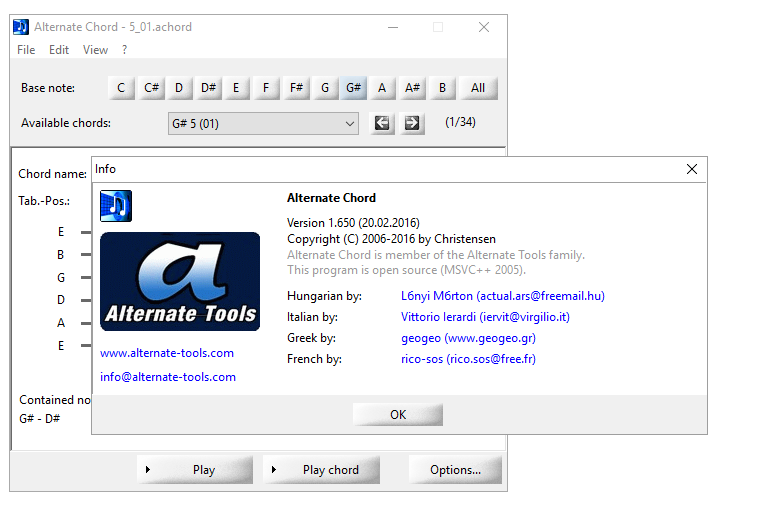Go to the next chord with right arrow
The image size is (759, 505).
[x=412, y=123]
